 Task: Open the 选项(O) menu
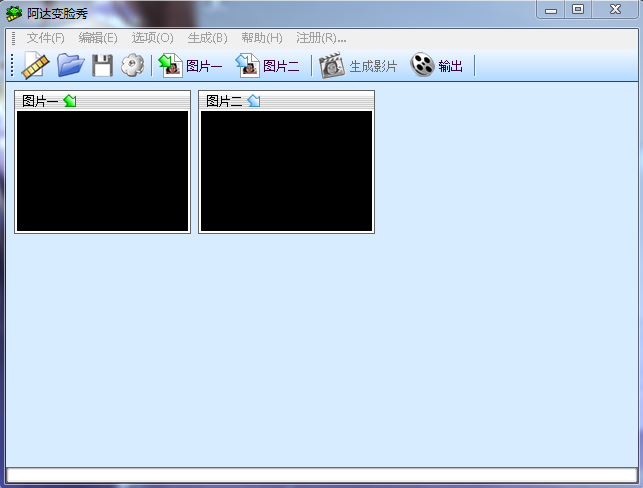click(153, 38)
